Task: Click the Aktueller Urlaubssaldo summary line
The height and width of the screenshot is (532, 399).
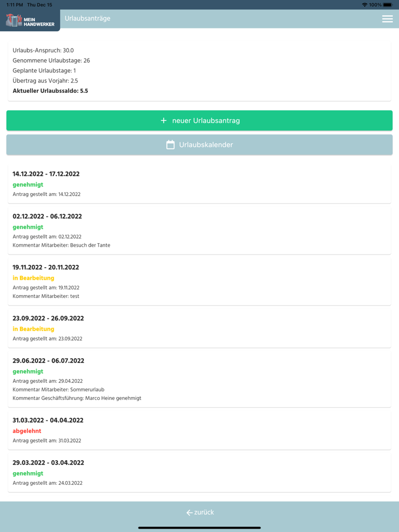Action: click(x=50, y=90)
